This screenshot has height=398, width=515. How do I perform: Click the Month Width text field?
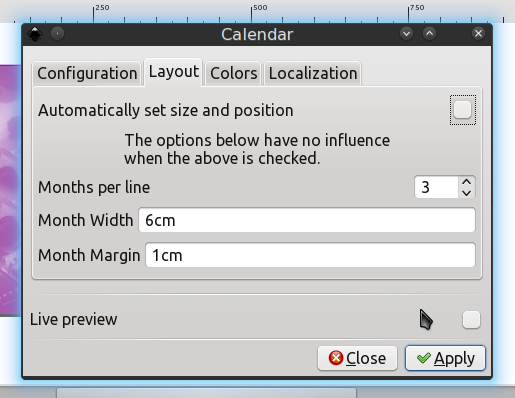307,220
